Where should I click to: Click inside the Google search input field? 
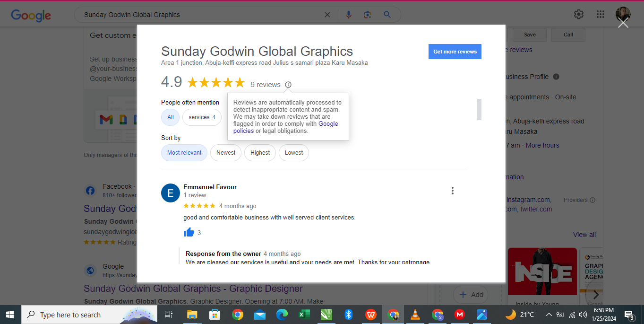tap(201, 15)
